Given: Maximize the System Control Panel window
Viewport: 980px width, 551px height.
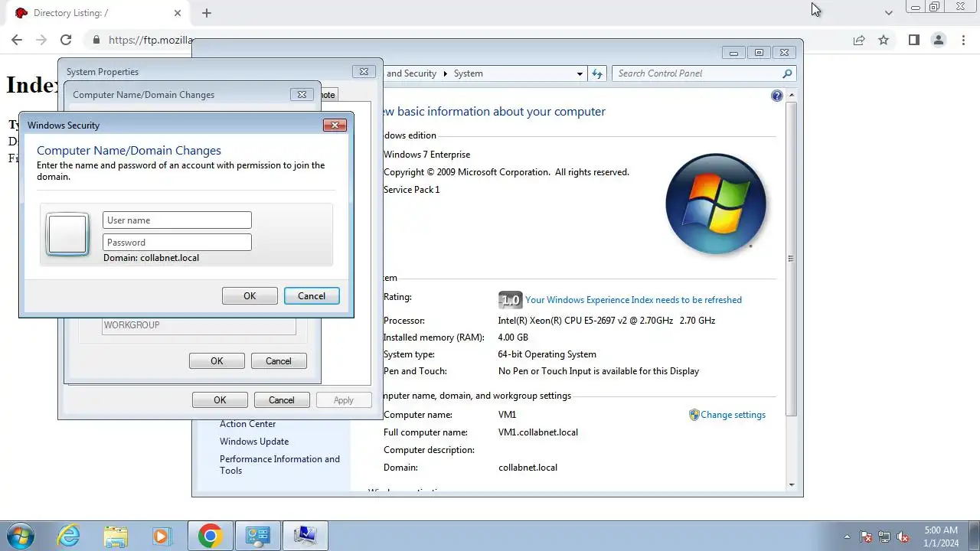Looking at the screenshot, I should (759, 53).
